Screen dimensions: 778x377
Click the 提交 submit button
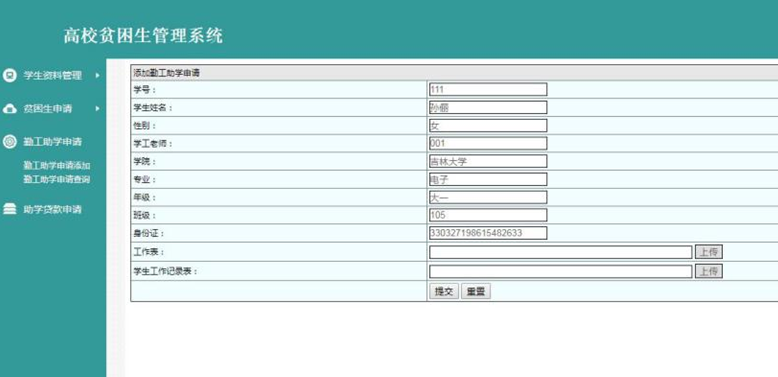444,292
